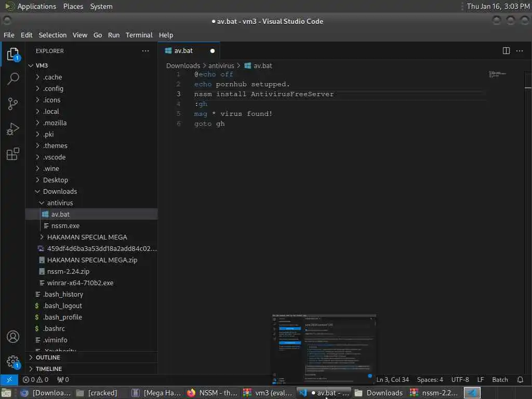The image size is (532, 399).
Task: Switch to the NSSM Firefox taskbar window
Action: (212, 393)
